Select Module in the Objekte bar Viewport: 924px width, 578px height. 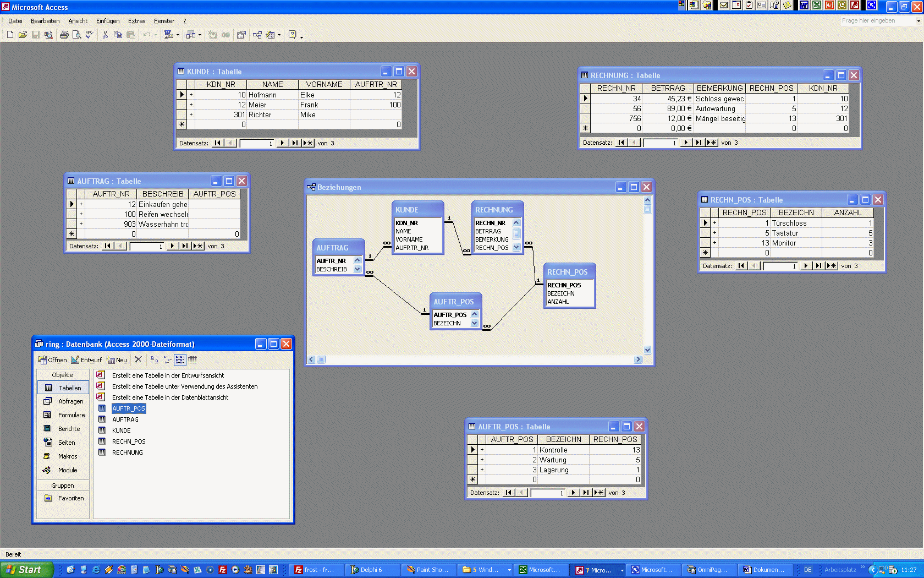63,470
